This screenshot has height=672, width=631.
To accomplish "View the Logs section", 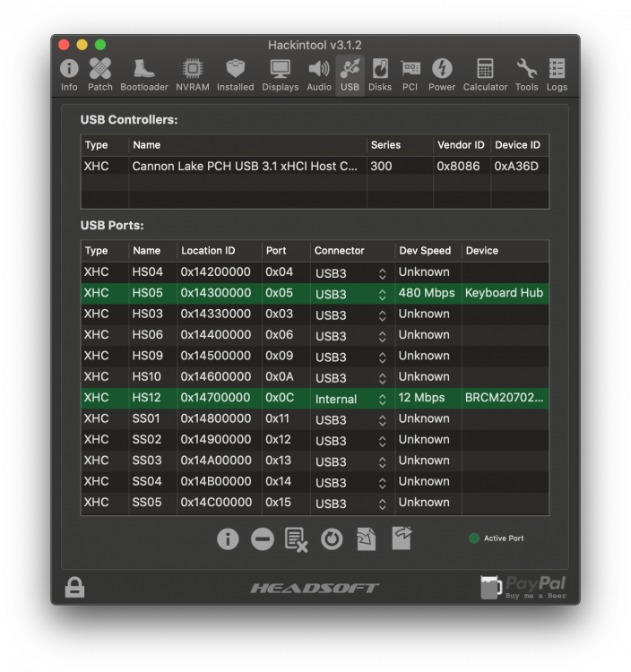I will coord(557,75).
